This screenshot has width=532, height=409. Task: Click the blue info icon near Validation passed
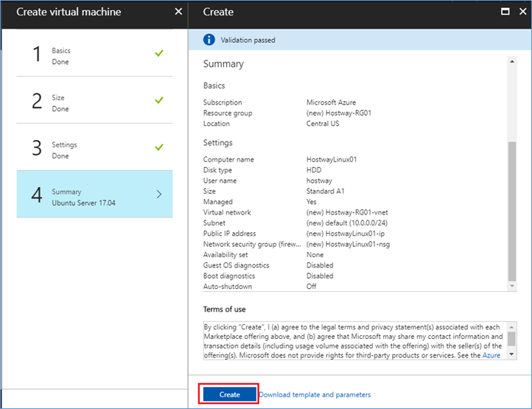click(209, 40)
